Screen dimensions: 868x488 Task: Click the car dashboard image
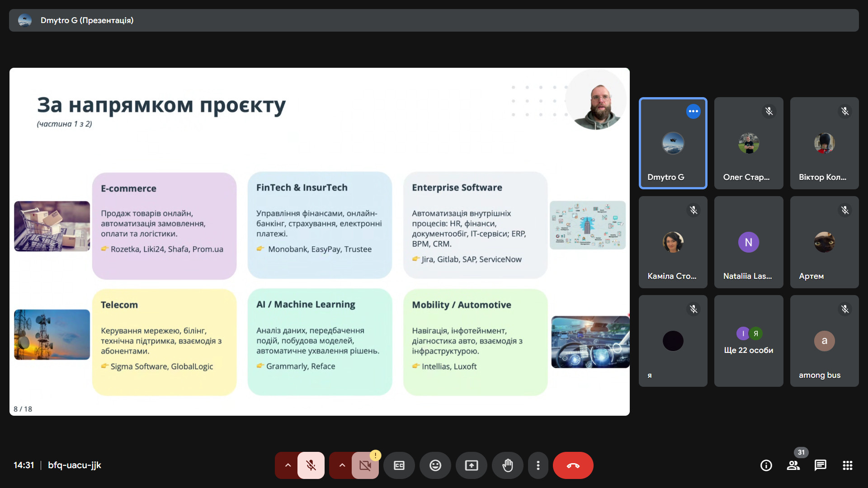click(590, 342)
